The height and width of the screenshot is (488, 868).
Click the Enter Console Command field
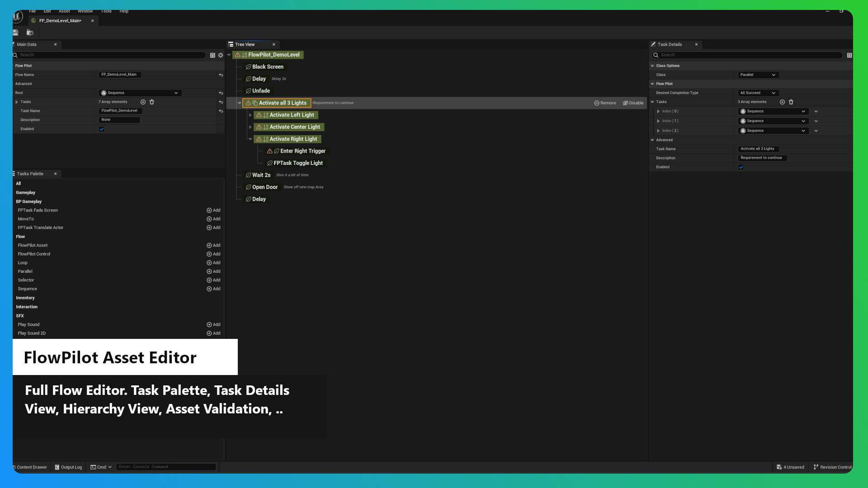[166, 467]
